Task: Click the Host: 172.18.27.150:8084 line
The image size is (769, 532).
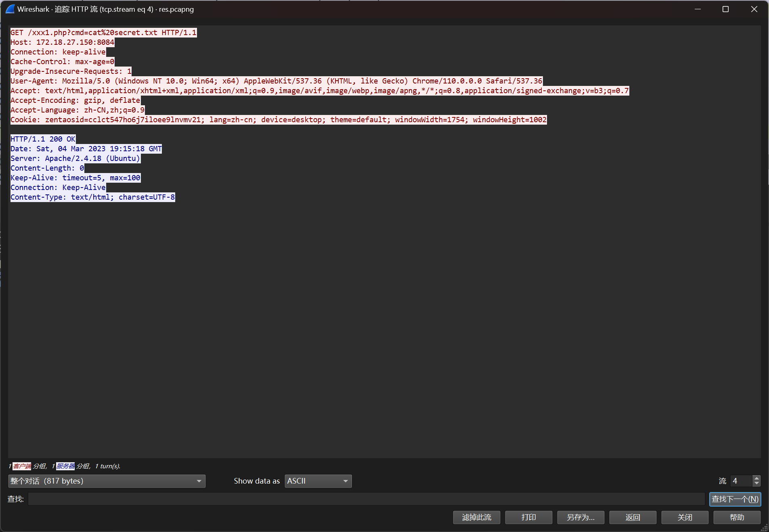Action: point(62,42)
